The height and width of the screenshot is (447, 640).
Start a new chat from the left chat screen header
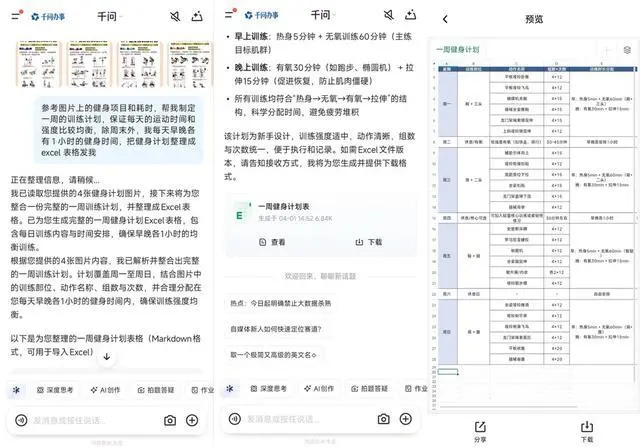(197, 16)
